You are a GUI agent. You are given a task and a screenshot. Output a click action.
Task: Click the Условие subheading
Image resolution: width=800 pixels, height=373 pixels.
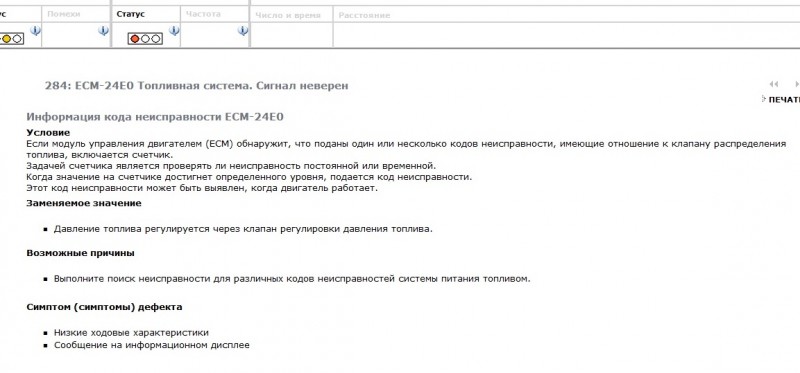coord(48,133)
